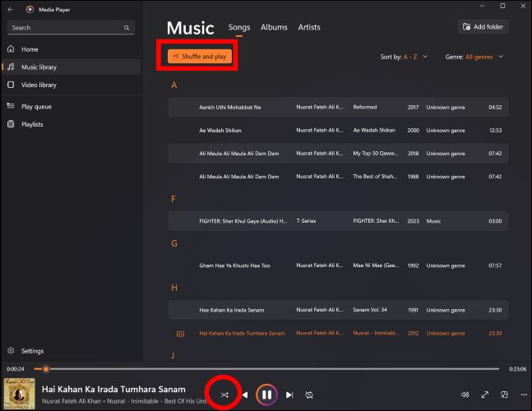Click the Ae Wadah Shikan album name
The width and height of the screenshot is (532, 411).
click(374, 130)
